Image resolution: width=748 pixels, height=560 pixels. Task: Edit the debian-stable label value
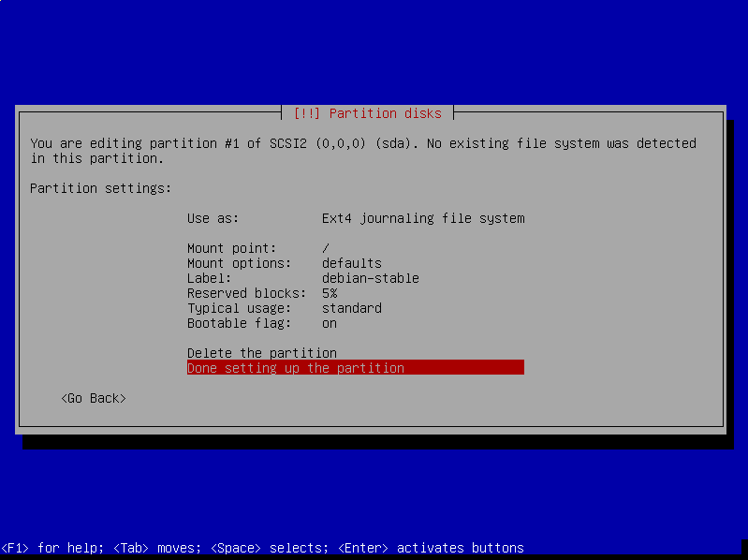coord(371,278)
